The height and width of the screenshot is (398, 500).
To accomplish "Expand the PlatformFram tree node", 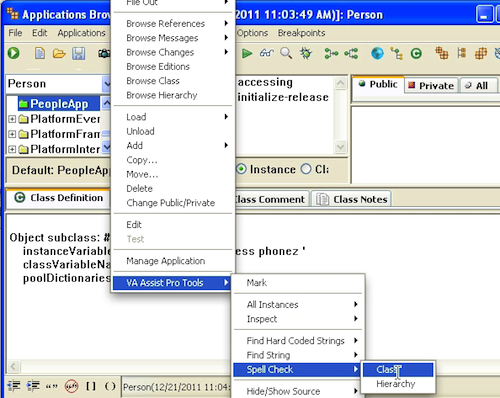I will pyautogui.click(x=12, y=134).
